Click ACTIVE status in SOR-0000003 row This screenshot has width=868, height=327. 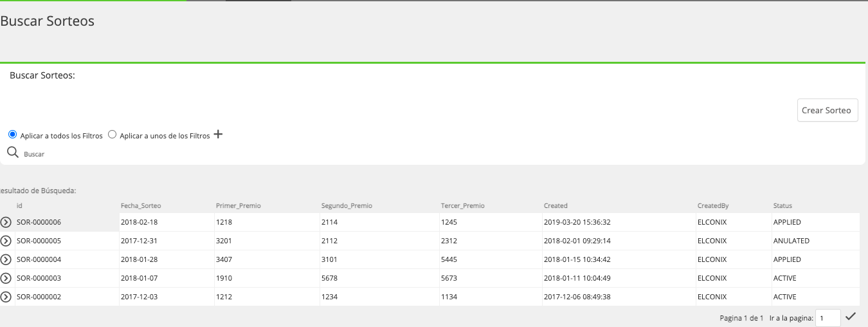tap(784, 278)
